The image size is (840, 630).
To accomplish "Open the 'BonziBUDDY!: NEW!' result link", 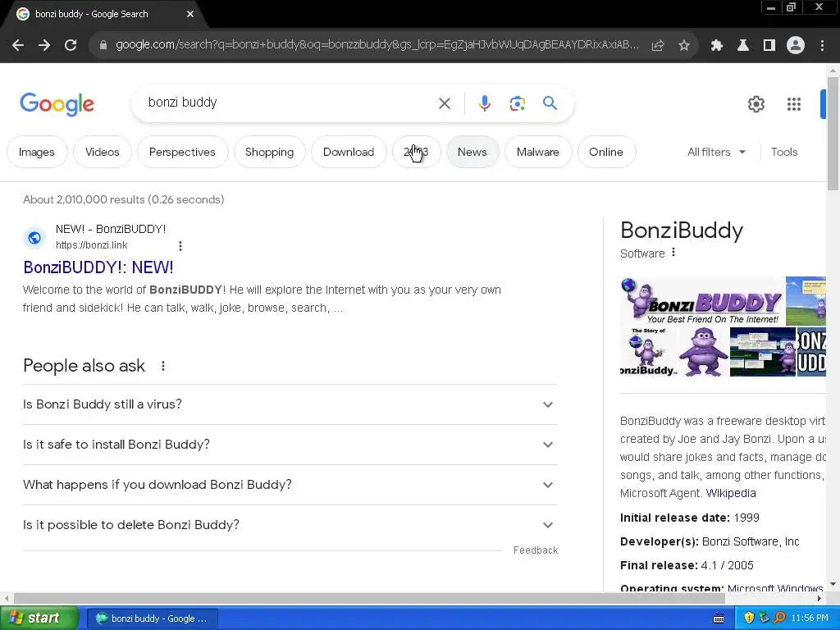I will coord(98,267).
